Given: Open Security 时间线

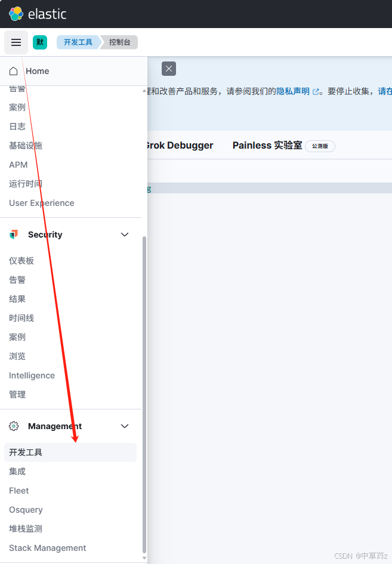Looking at the screenshot, I should pos(21,318).
